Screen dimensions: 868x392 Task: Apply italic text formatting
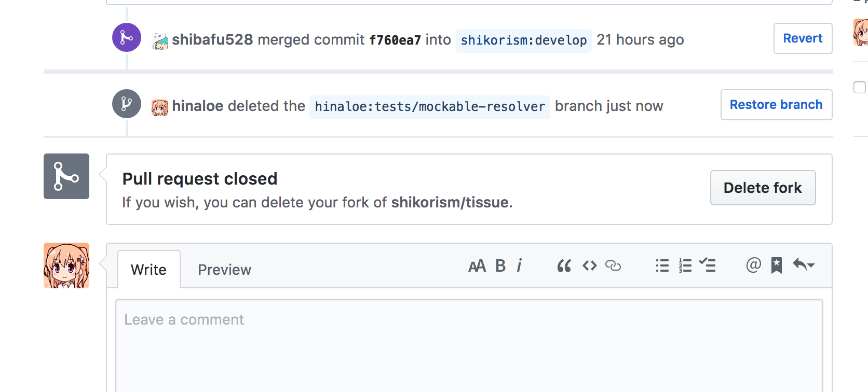click(519, 266)
